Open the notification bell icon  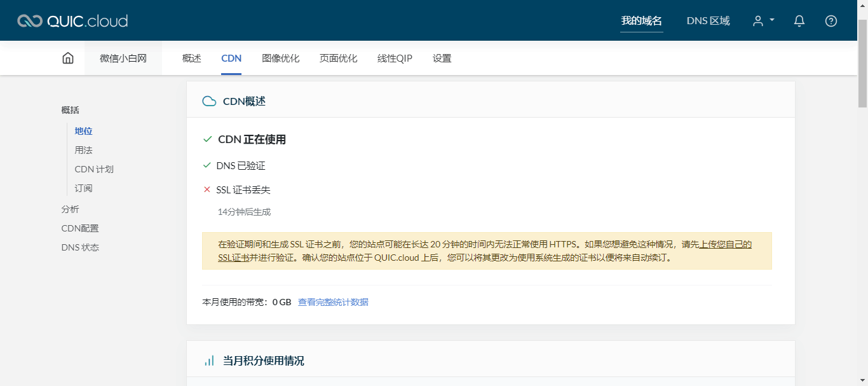click(x=799, y=20)
